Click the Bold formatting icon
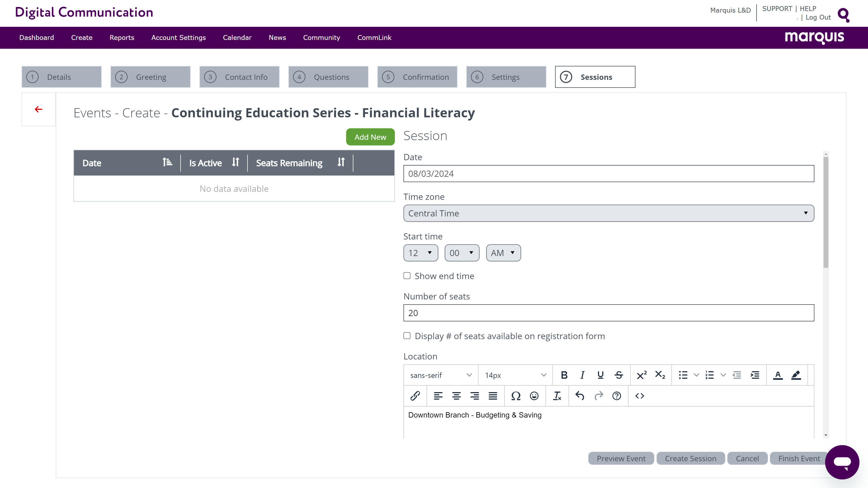Viewport: 868px width, 488px height. point(564,375)
